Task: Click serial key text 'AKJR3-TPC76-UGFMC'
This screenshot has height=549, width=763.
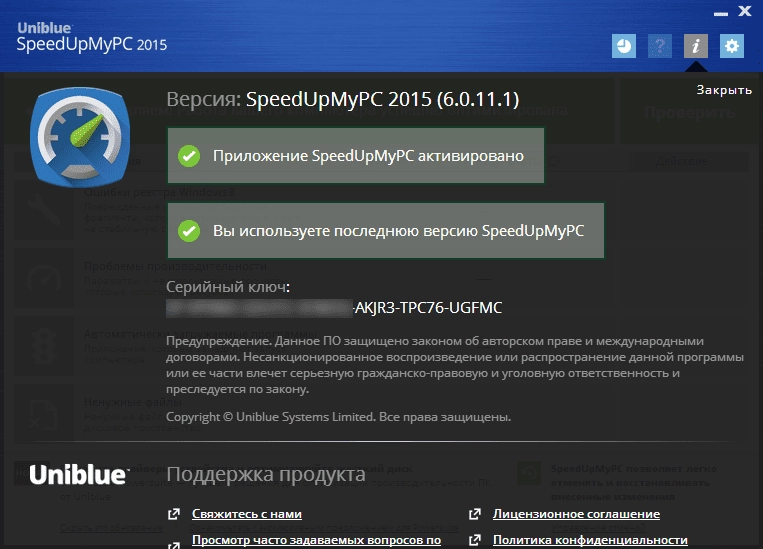Action: pyautogui.click(x=428, y=308)
